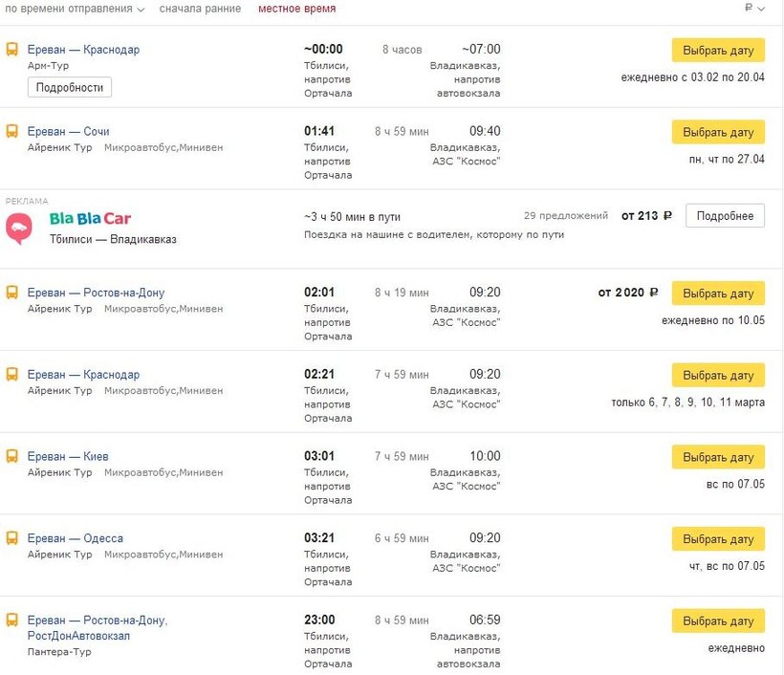Click bus icon beside Арм-Тур Краснодар route
Screen dimensions: 784x675
pyautogui.click(x=11, y=50)
